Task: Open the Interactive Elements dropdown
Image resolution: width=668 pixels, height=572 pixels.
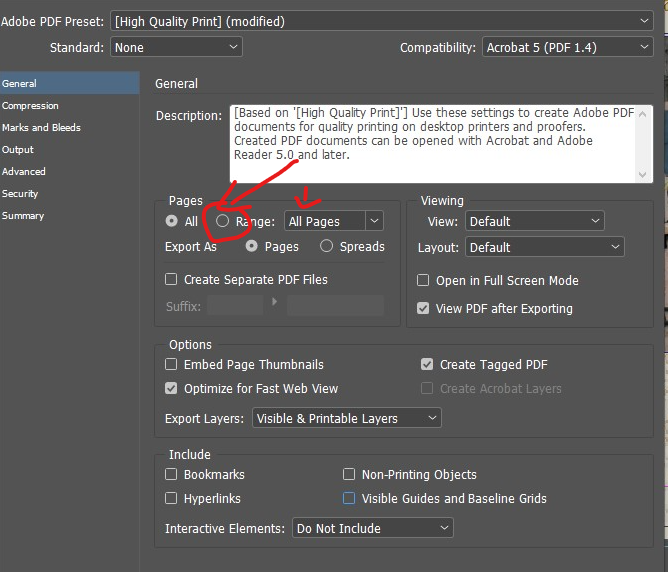Action: (x=373, y=528)
